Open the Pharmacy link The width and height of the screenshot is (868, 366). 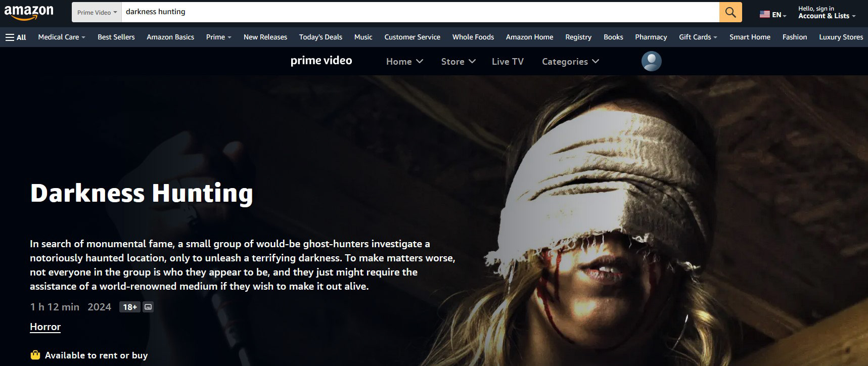point(651,37)
